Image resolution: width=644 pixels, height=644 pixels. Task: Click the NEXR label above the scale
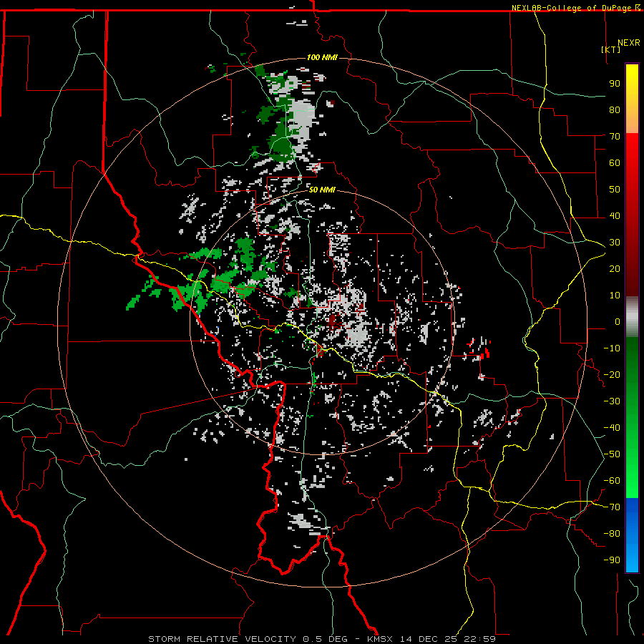pyautogui.click(x=628, y=43)
